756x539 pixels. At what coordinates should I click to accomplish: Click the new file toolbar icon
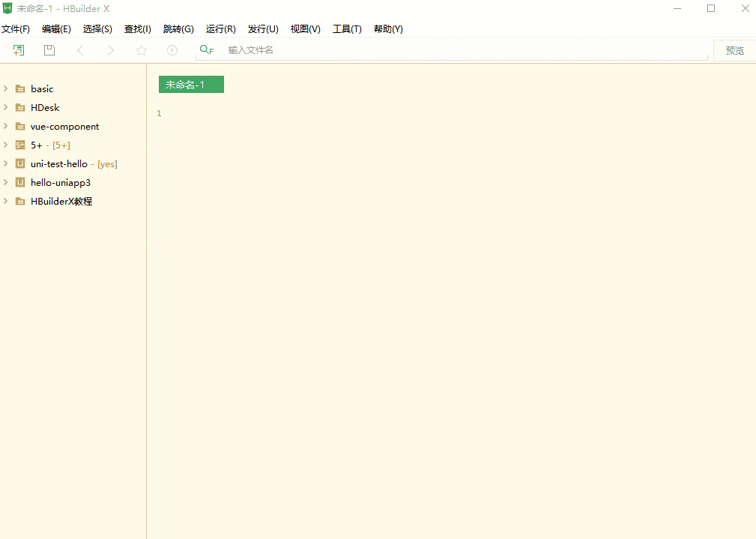(x=18, y=50)
